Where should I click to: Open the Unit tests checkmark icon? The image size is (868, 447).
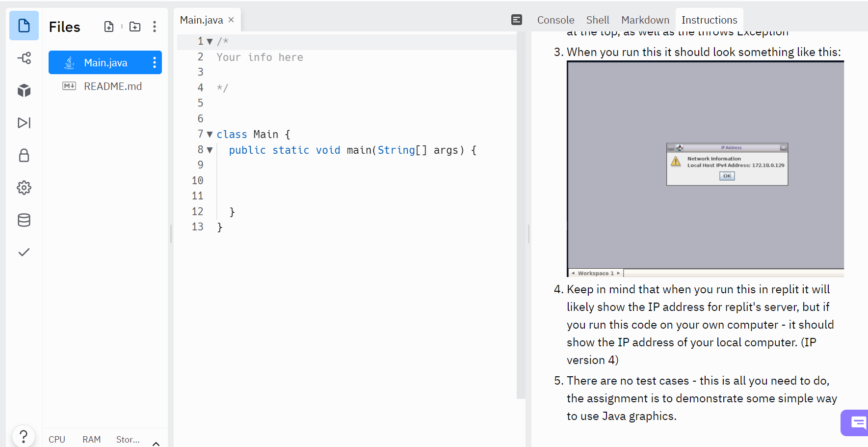24,252
